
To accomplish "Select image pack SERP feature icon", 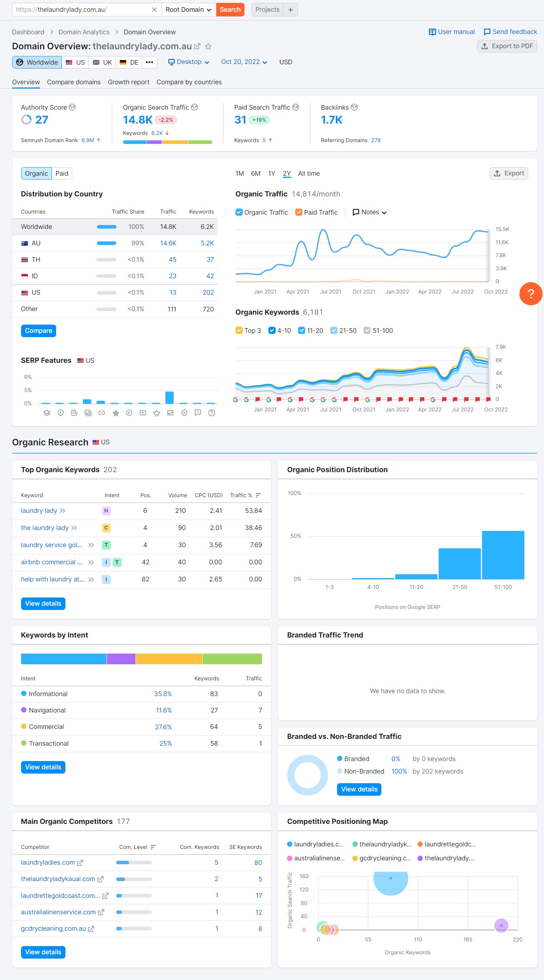I will point(170,413).
